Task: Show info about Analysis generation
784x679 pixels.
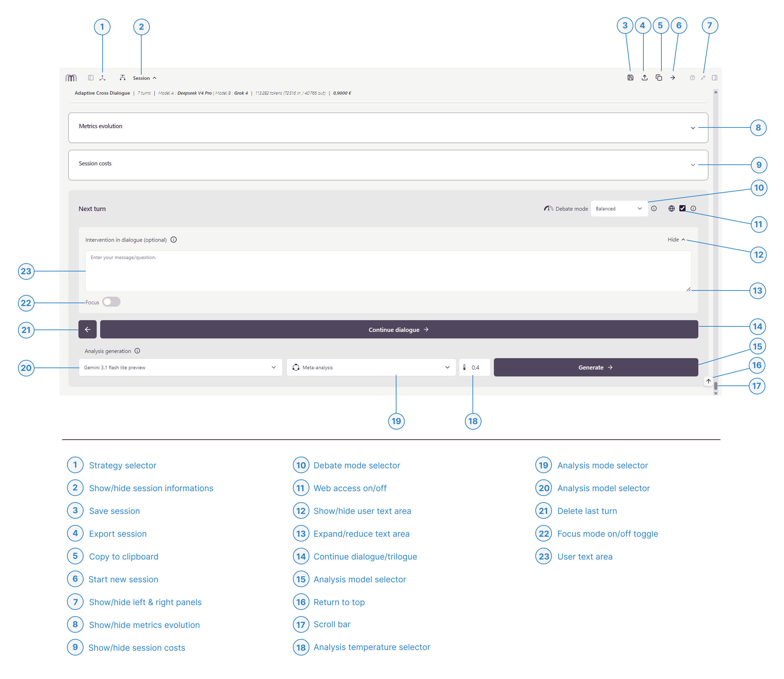Action: pyautogui.click(x=137, y=351)
